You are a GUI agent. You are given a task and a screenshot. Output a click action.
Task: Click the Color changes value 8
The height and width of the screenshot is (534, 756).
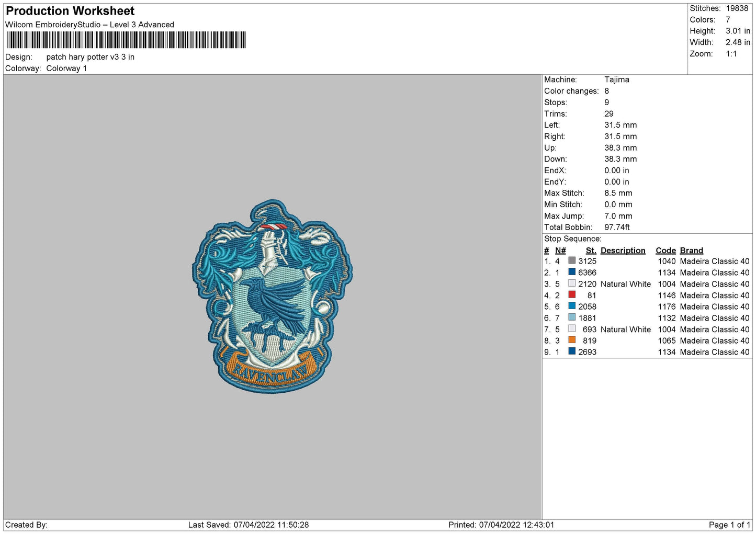coord(607,91)
